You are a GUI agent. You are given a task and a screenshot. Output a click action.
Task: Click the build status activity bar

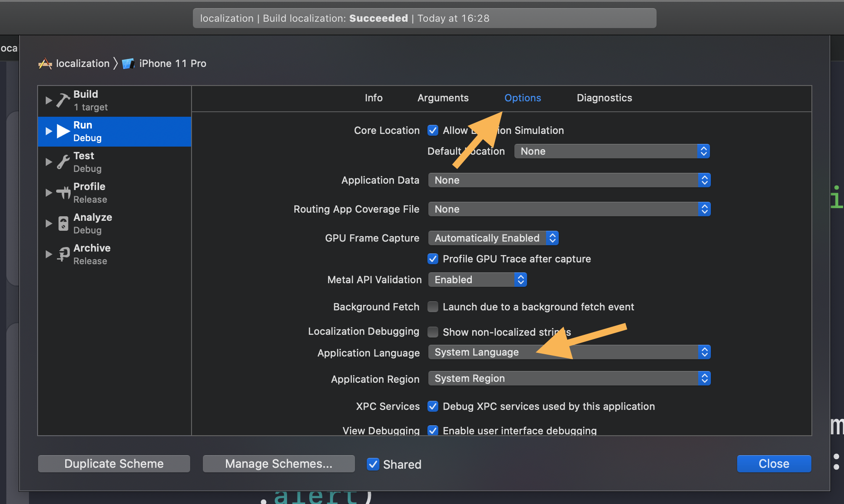click(x=425, y=18)
